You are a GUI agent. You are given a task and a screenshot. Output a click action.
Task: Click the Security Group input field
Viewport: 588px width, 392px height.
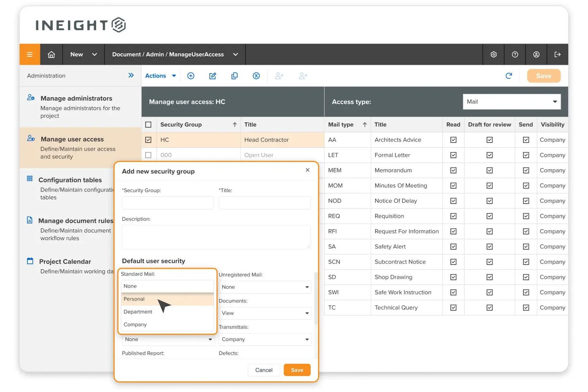[168, 203]
